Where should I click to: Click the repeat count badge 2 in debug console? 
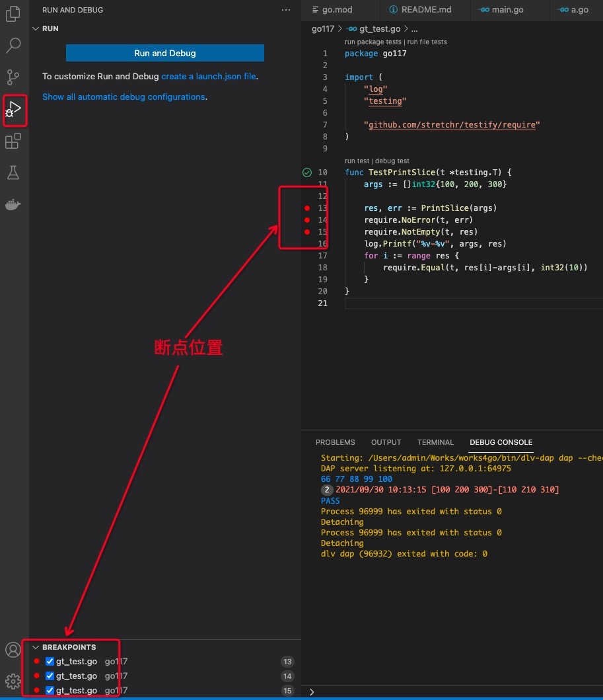tap(327, 490)
